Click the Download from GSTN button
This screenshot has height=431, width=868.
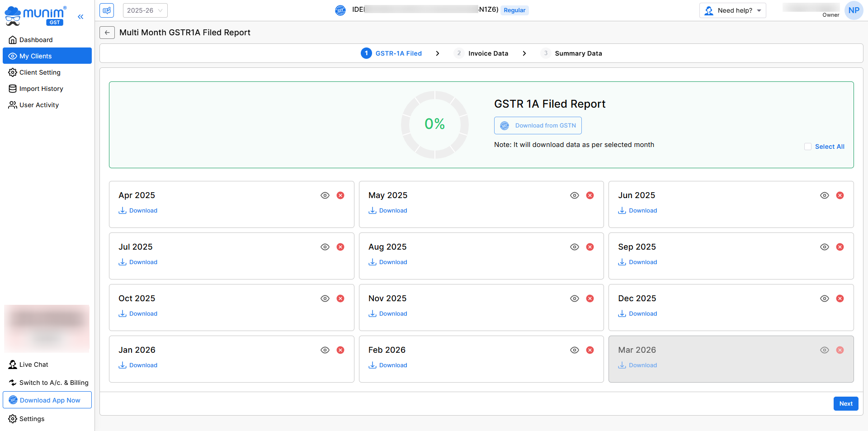[538, 126]
